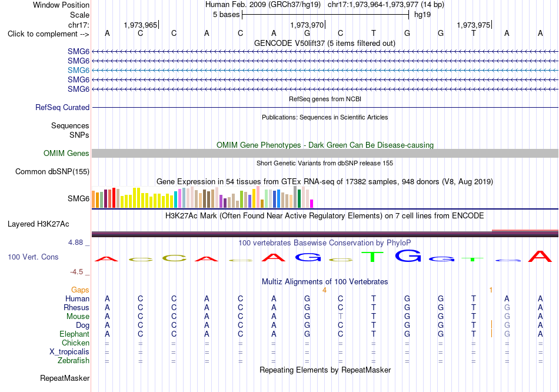Click the hg19 label by scale bar

coord(422,15)
